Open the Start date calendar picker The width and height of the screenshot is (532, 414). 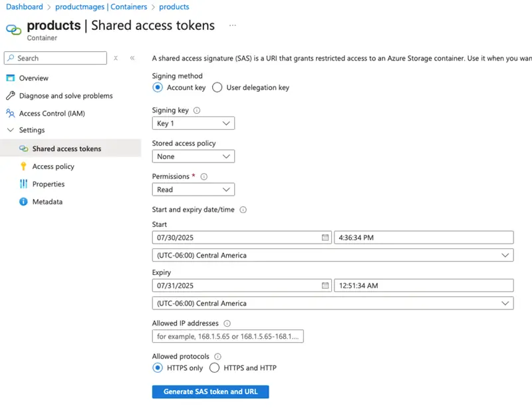tap(325, 238)
